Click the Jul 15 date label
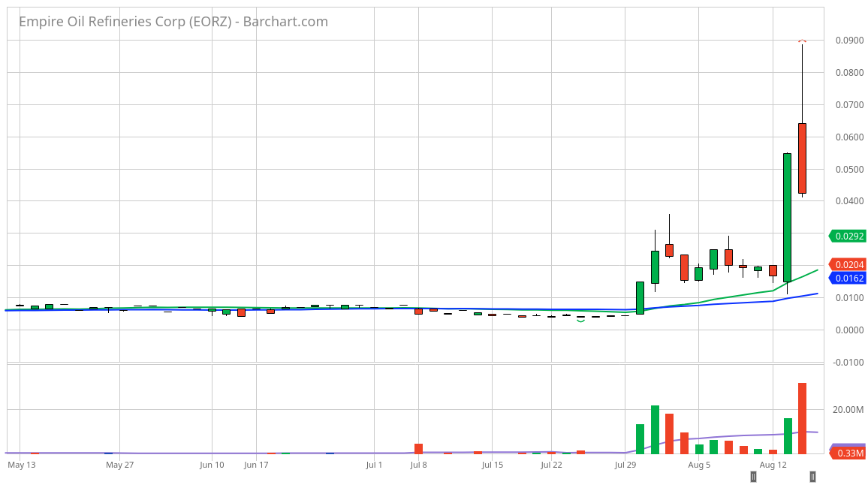 click(x=492, y=465)
